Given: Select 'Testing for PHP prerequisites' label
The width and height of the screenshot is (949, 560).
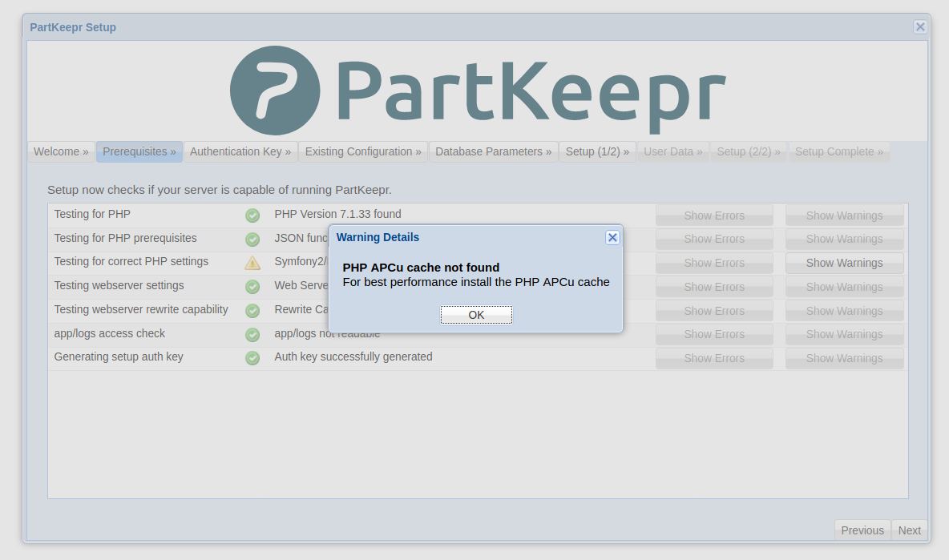Looking at the screenshot, I should (x=125, y=238).
